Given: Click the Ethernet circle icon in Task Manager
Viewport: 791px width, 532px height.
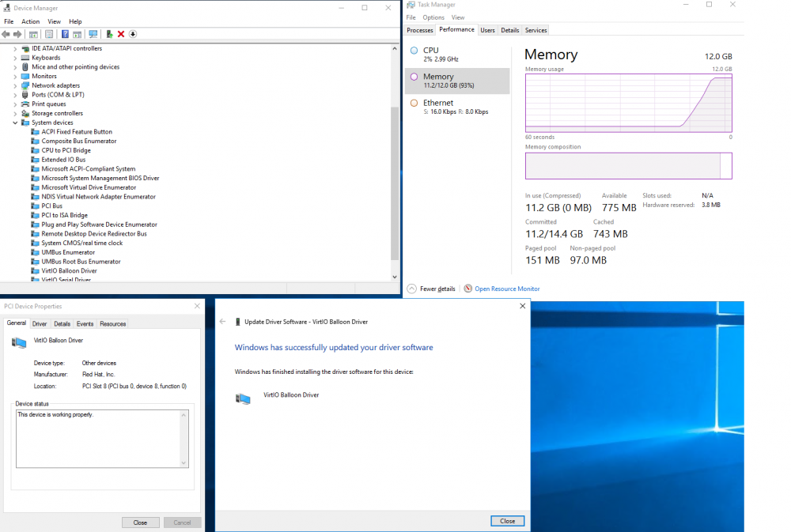Looking at the screenshot, I should pos(414,103).
